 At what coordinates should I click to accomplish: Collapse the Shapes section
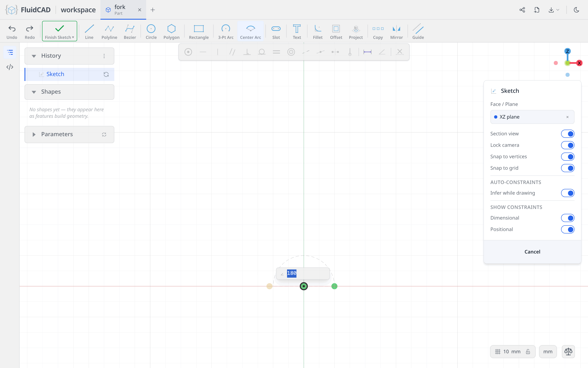point(34,92)
